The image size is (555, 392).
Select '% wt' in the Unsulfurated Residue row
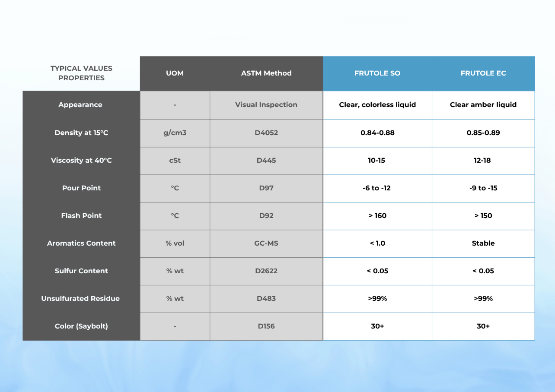coord(175,299)
